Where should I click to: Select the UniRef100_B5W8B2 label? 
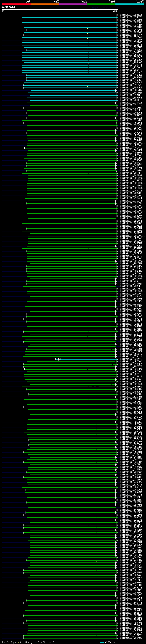(131, 347)
